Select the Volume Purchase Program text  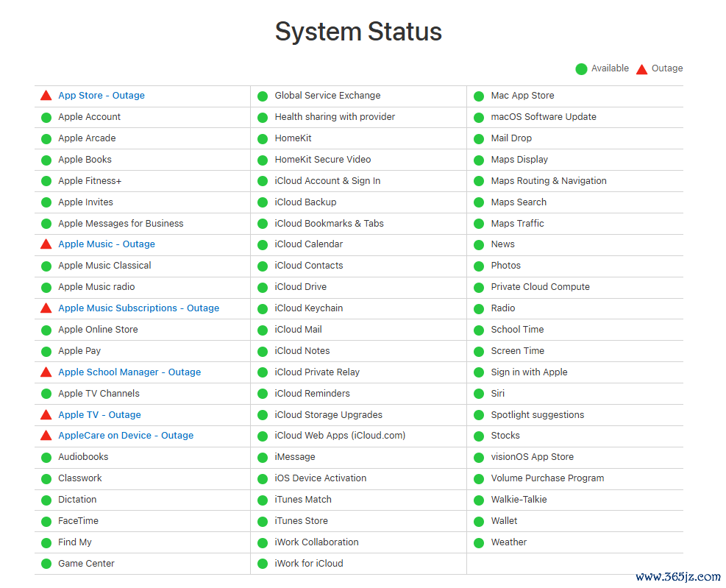pos(548,478)
